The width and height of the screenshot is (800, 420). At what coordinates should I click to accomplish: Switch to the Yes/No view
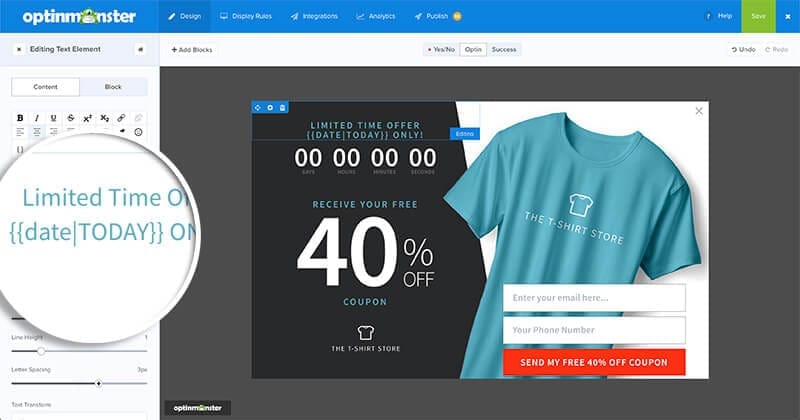440,49
